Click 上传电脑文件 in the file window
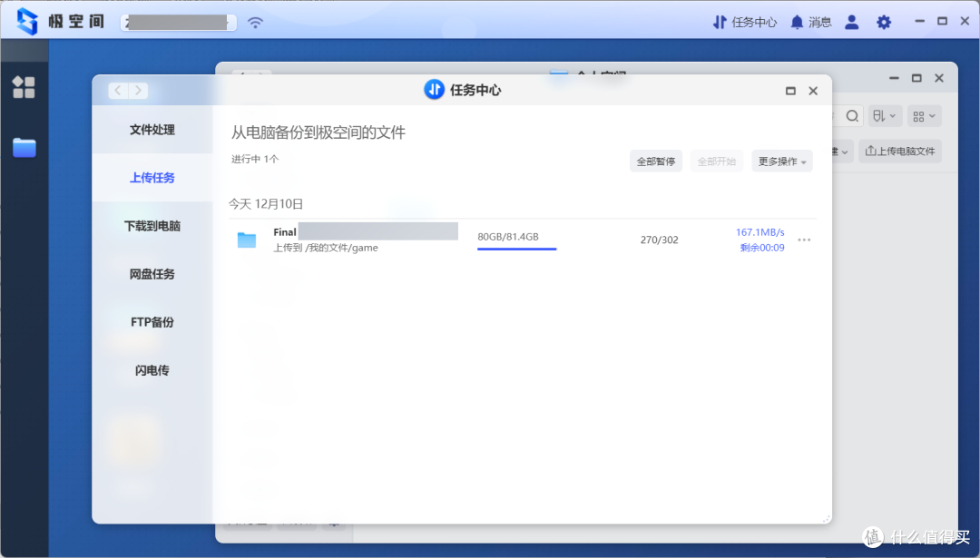This screenshot has height=558, width=980. point(900,152)
